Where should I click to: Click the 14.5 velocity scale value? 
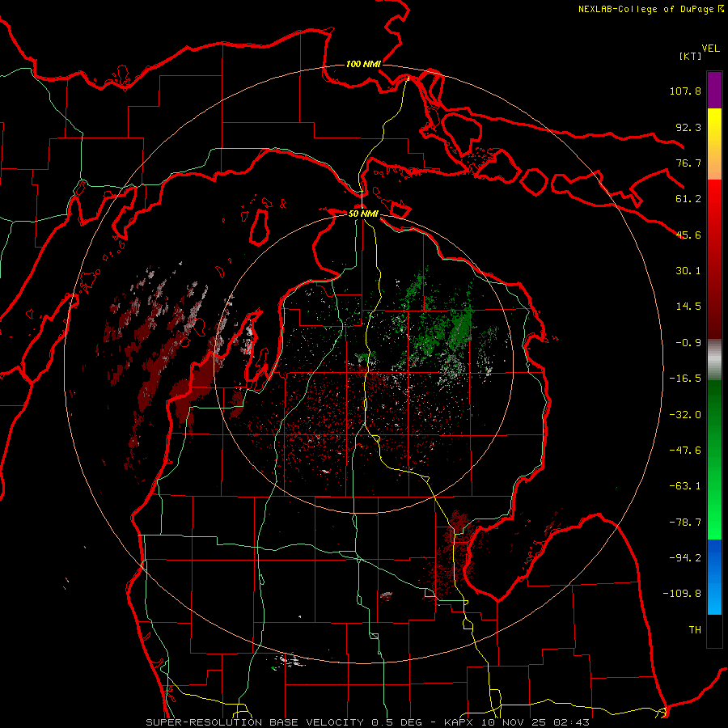point(688,307)
